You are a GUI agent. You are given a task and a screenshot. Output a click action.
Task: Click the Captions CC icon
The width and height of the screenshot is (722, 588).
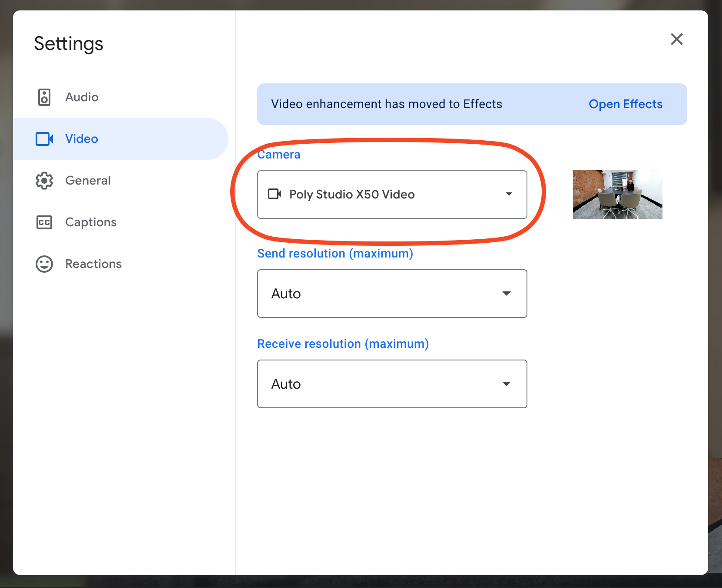point(44,222)
